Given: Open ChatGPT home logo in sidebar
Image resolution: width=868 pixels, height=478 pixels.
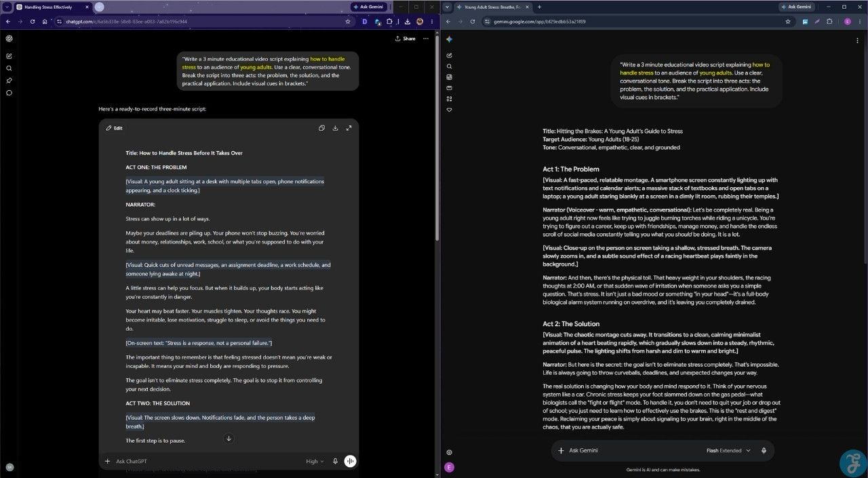Looking at the screenshot, I should (9, 39).
